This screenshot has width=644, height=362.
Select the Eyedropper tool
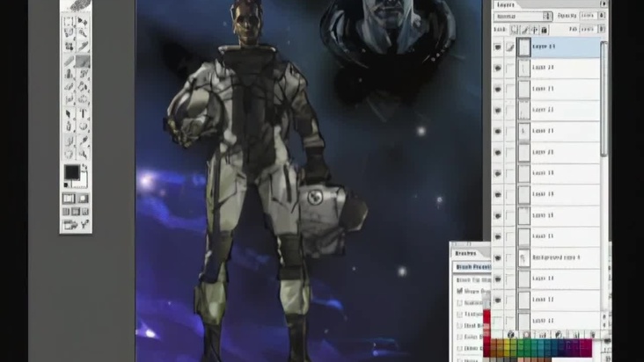pos(83,141)
